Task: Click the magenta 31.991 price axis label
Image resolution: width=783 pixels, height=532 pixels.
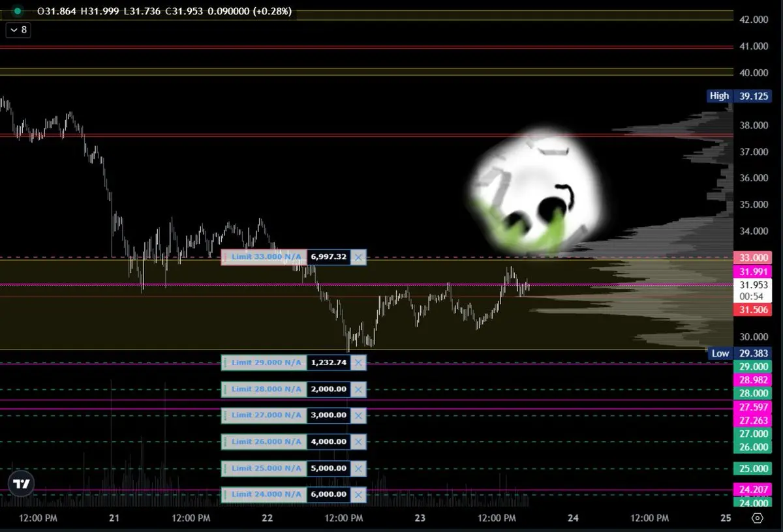Action: point(754,272)
